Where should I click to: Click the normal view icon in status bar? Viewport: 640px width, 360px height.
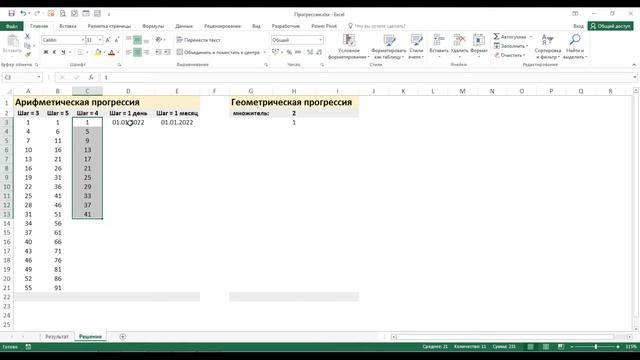tap(530, 347)
